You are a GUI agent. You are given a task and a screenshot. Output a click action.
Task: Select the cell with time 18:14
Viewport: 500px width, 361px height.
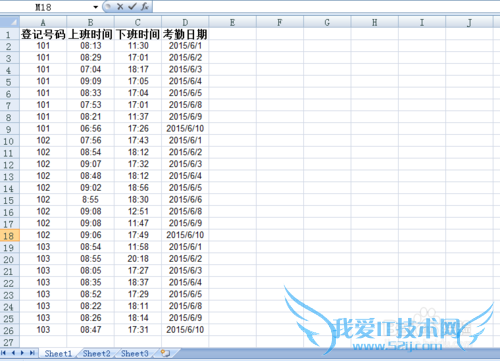pyautogui.click(x=138, y=318)
